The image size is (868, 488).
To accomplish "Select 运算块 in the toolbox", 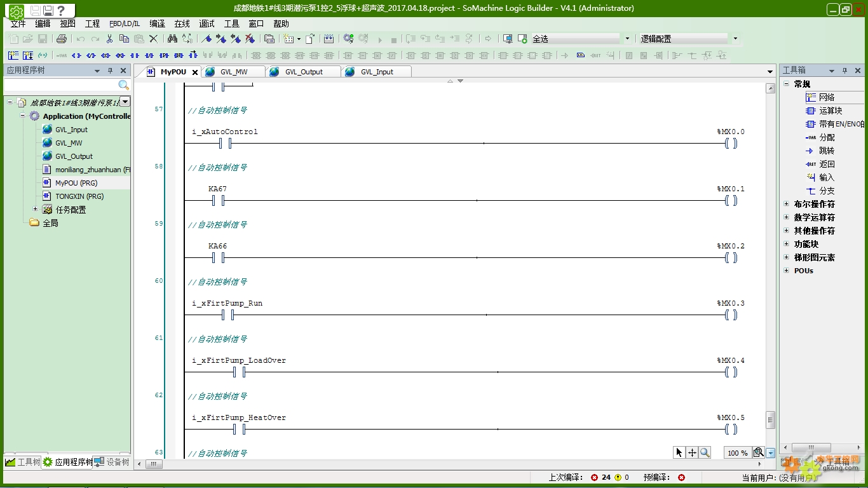I will coord(830,111).
